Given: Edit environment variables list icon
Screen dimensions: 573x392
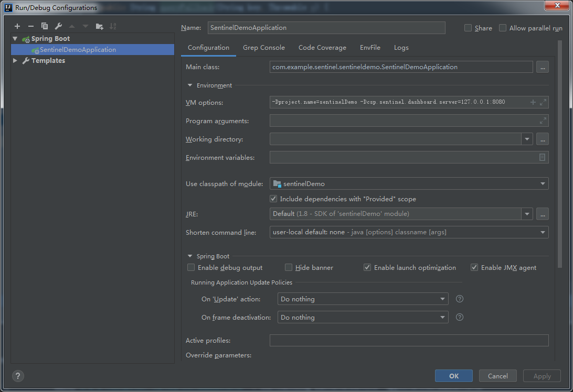Looking at the screenshot, I should tap(543, 157).
